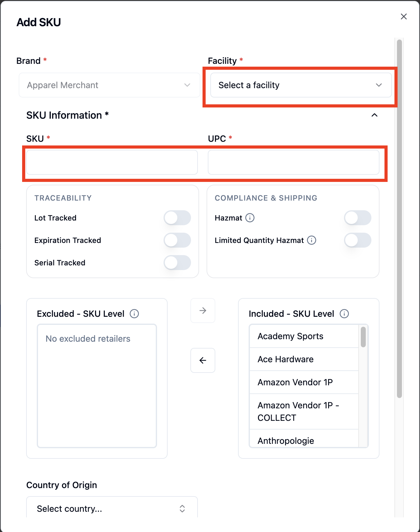Open the Select a facility dropdown

pos(301,85)
